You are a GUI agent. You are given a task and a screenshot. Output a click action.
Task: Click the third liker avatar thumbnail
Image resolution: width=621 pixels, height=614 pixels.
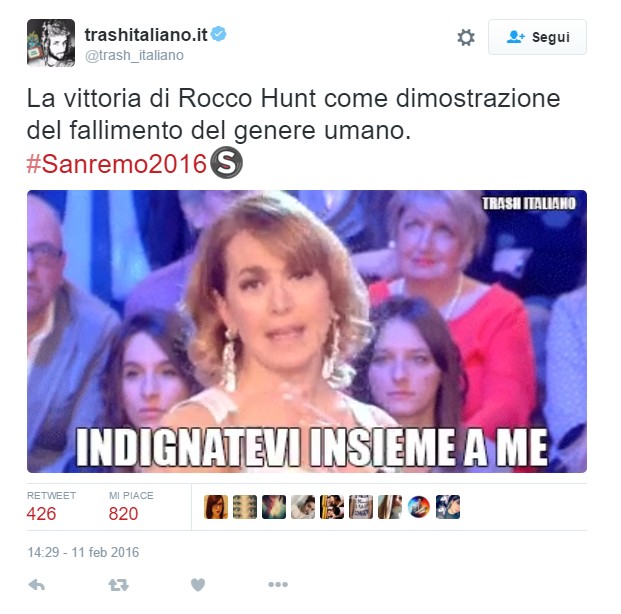point(274,507)
